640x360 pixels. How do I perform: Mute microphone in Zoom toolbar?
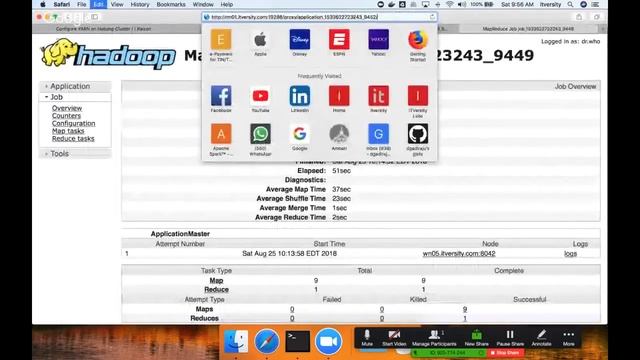click(x=367, y=338)
